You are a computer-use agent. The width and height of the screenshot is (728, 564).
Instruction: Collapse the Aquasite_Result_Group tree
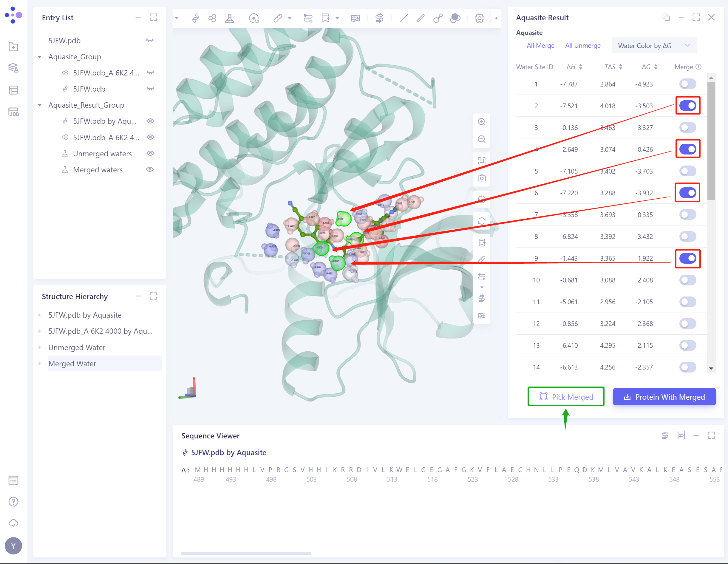40,105
